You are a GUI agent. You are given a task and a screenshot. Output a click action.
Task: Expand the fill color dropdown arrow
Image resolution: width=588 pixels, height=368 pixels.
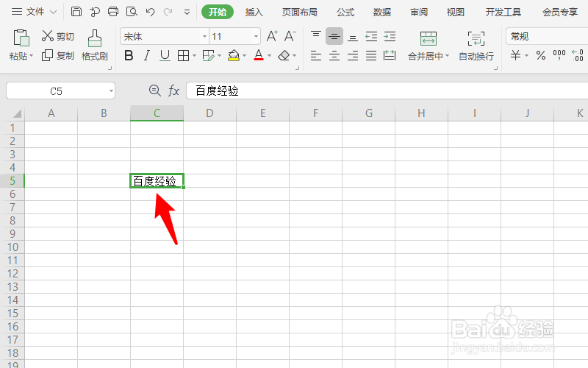(245, 56)
